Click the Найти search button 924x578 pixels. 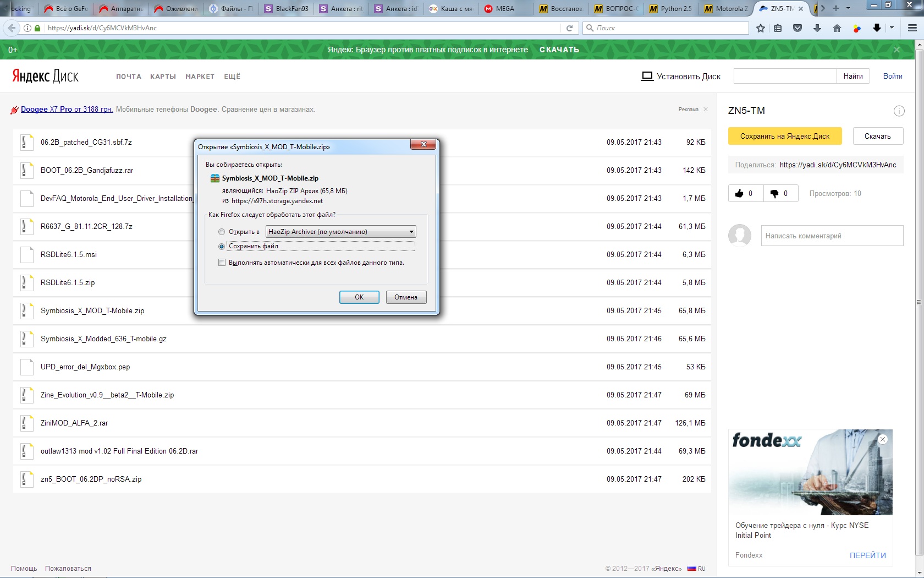853,76
